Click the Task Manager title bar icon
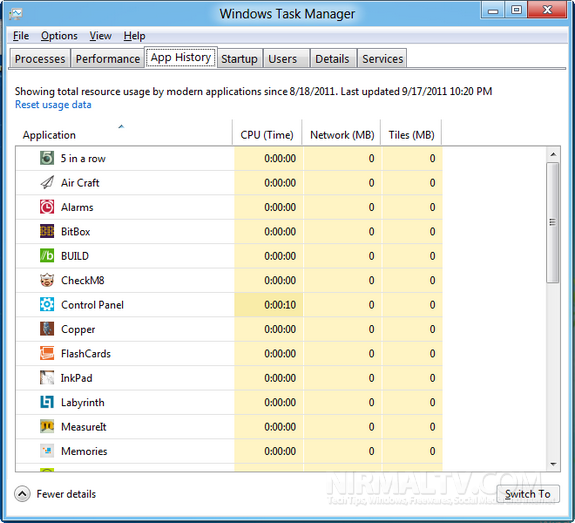Screen dimensions: 575x523 (x=15, y=14)
